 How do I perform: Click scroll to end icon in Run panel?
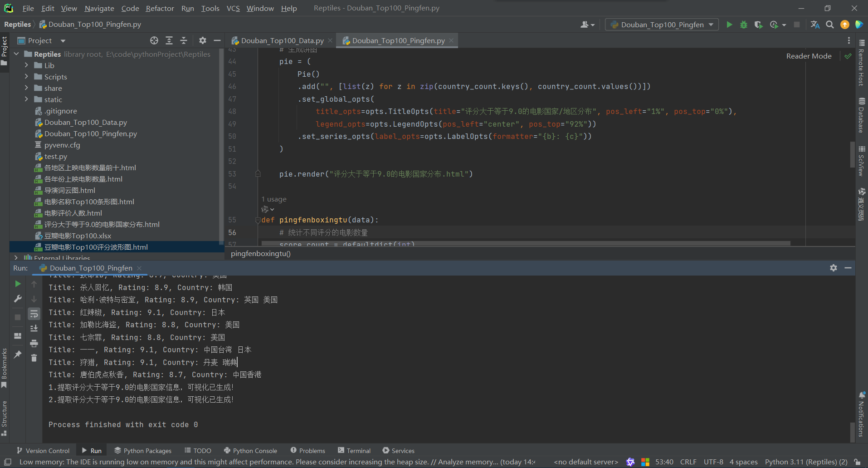[x=34, y=328]
